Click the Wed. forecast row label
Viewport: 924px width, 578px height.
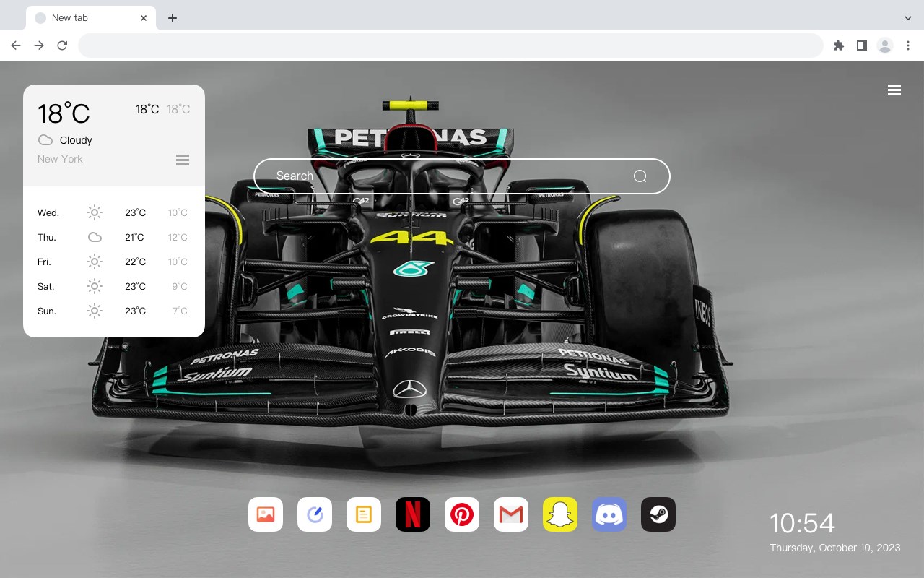(x=48, y=212)
